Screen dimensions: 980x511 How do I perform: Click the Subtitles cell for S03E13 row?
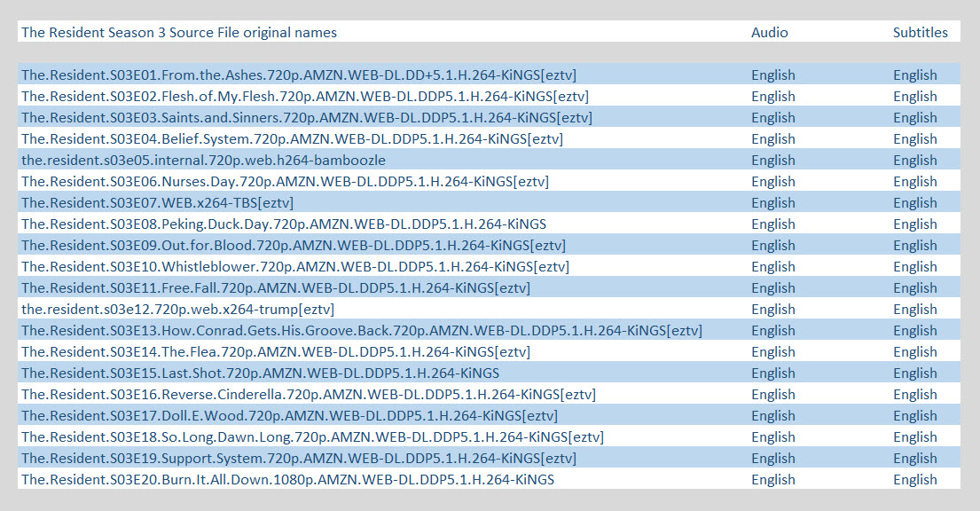coord(915,330)
